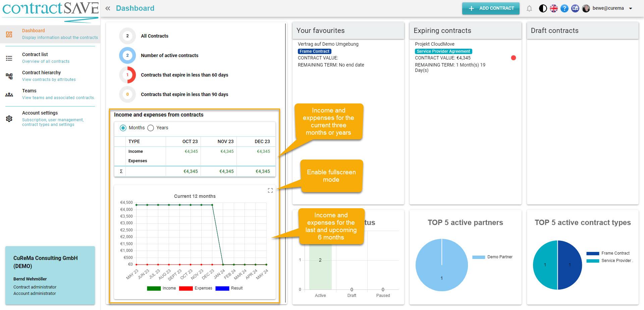Open Account settings in the sidebar

pos(50,118)
